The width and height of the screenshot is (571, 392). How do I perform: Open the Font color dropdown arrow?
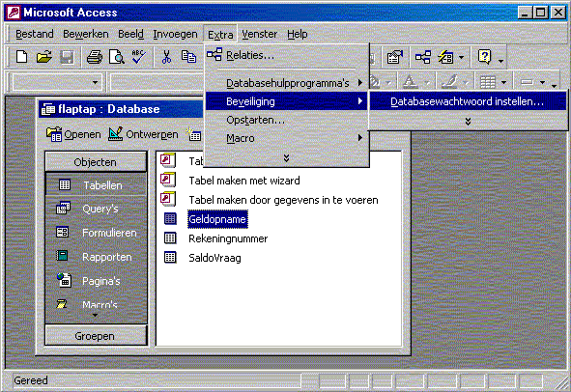pyautogui.click(x=427, y=82)
